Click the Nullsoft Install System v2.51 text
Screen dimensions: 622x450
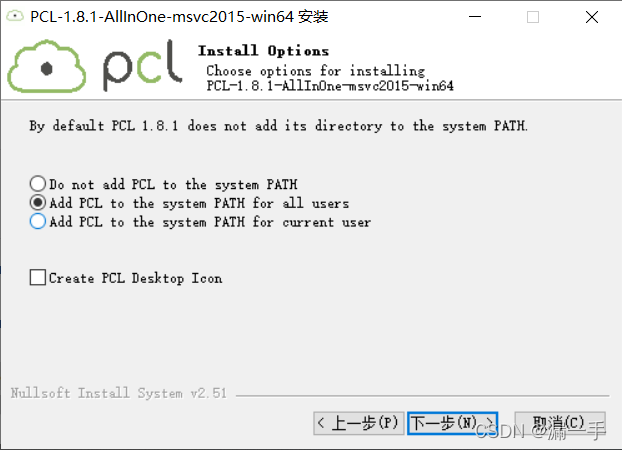[119, 393]
